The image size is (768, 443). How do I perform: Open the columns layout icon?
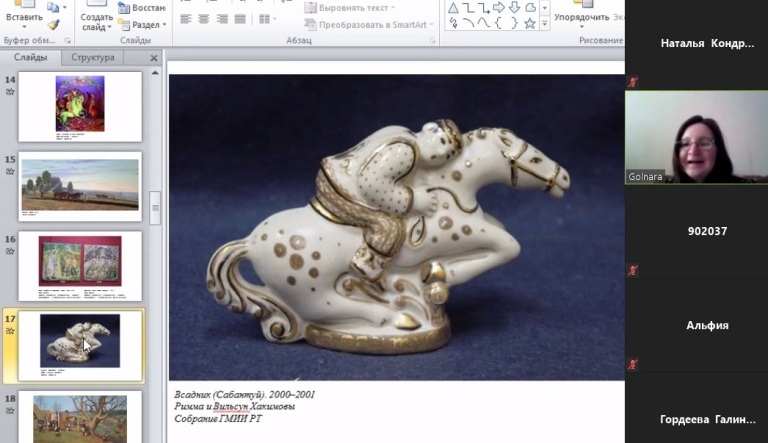264,19
